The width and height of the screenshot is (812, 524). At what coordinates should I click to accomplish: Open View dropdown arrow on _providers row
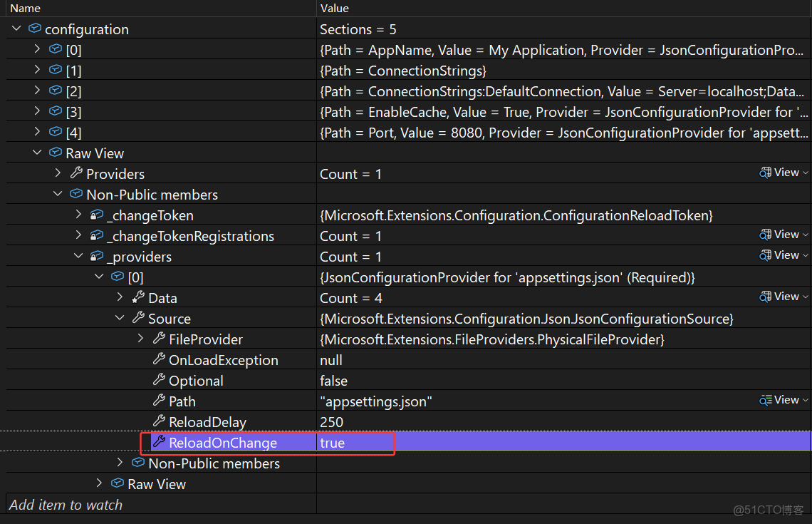[x=806, y=255]
